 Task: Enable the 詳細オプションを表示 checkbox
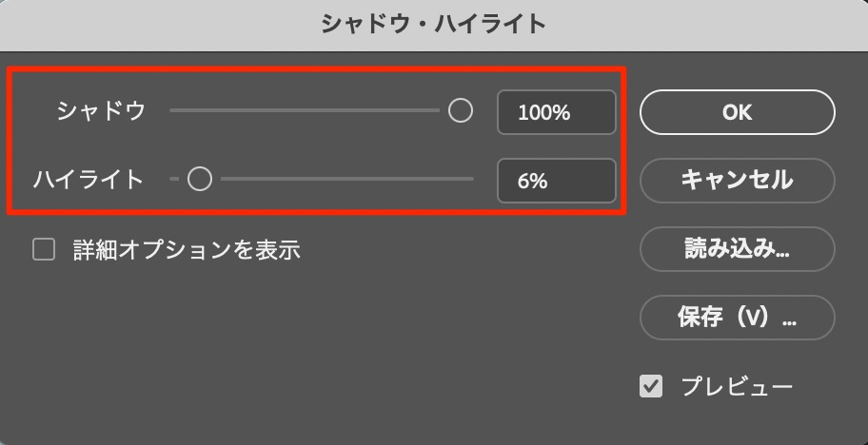tap(44, 250)
